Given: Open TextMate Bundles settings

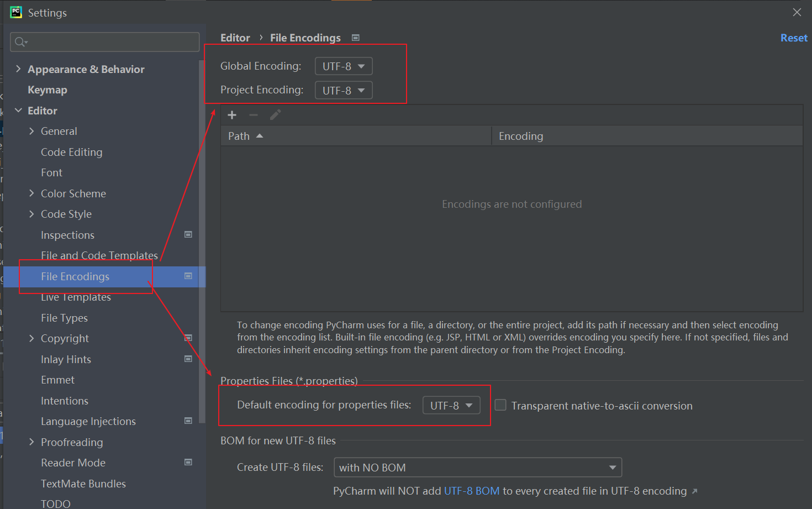Looking at the screenshot, I should tap(83, 484).
